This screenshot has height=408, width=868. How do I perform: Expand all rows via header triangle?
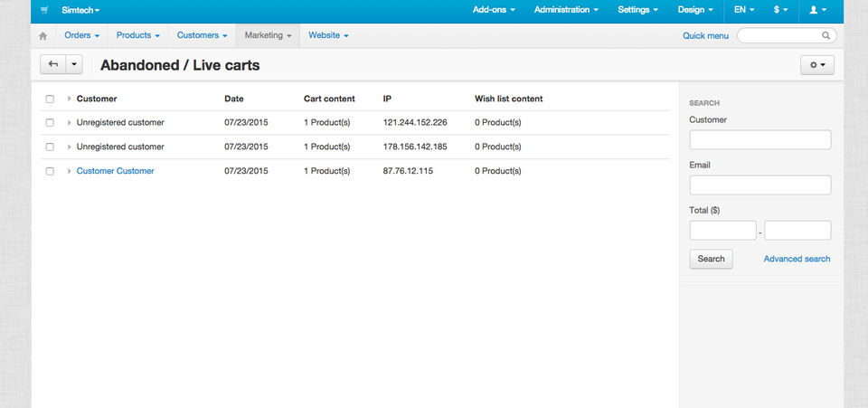pyautogui.click(x=70, y=99)
